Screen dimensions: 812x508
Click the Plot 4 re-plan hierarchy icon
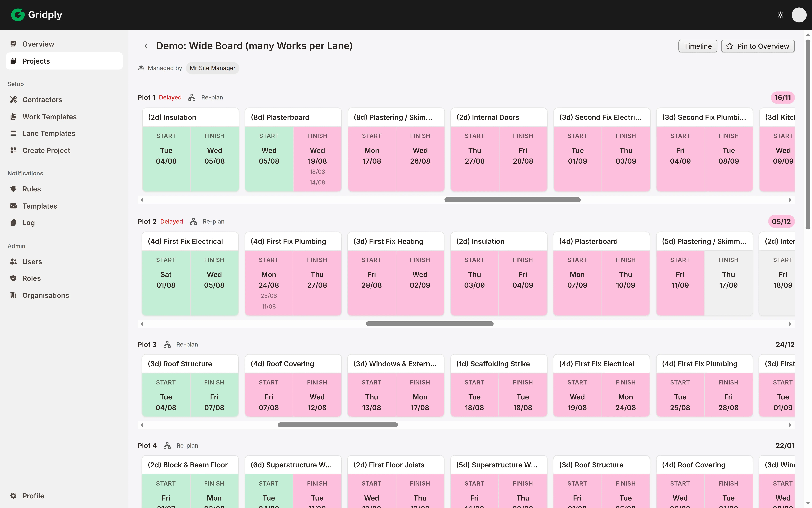(167, 446)
